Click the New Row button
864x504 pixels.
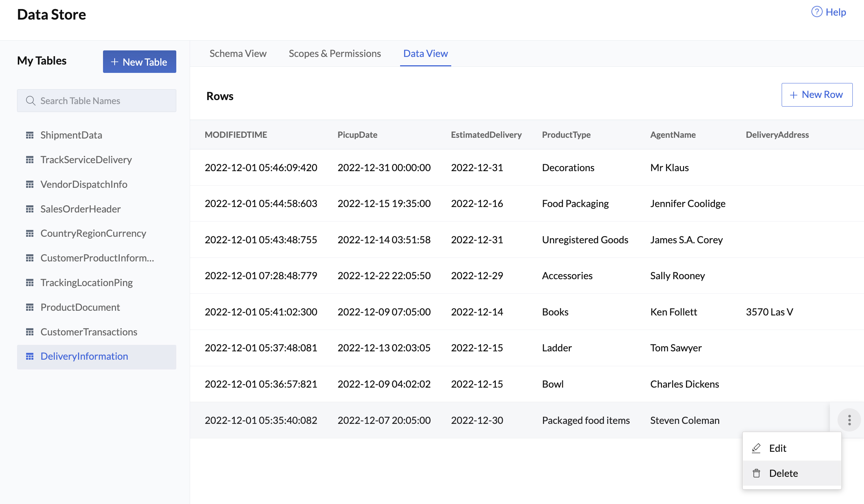(x=817, y=95)
